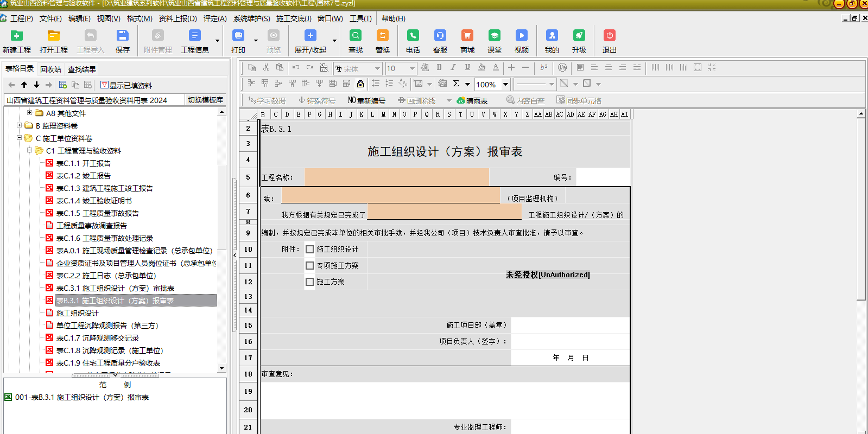Click the 新建工程 (new project) icon

click(17, 36)
